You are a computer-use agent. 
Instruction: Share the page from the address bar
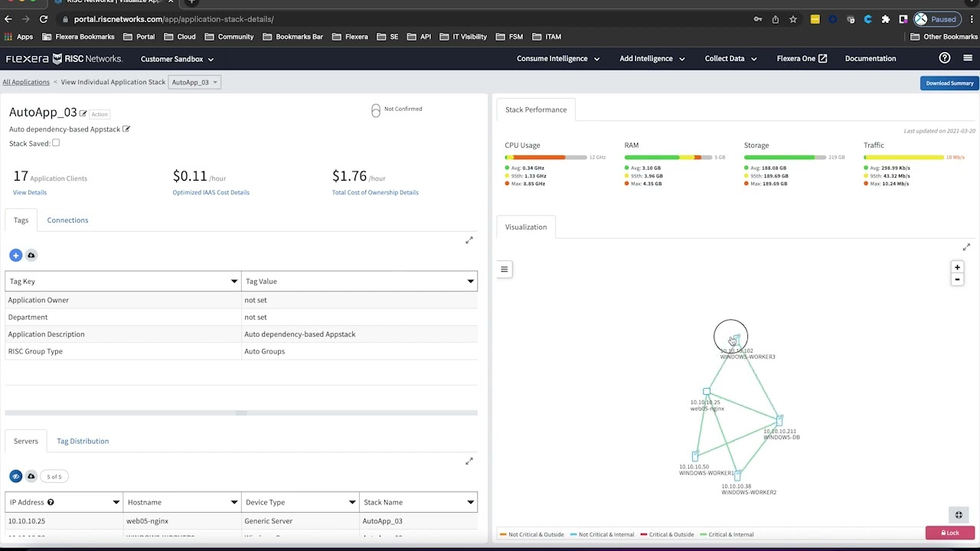coord(776,19)
